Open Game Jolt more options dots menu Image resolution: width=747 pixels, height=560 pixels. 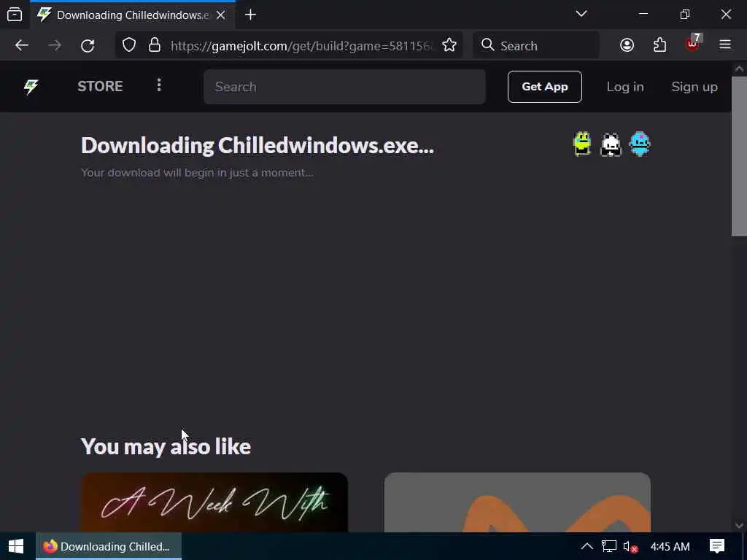159,86
